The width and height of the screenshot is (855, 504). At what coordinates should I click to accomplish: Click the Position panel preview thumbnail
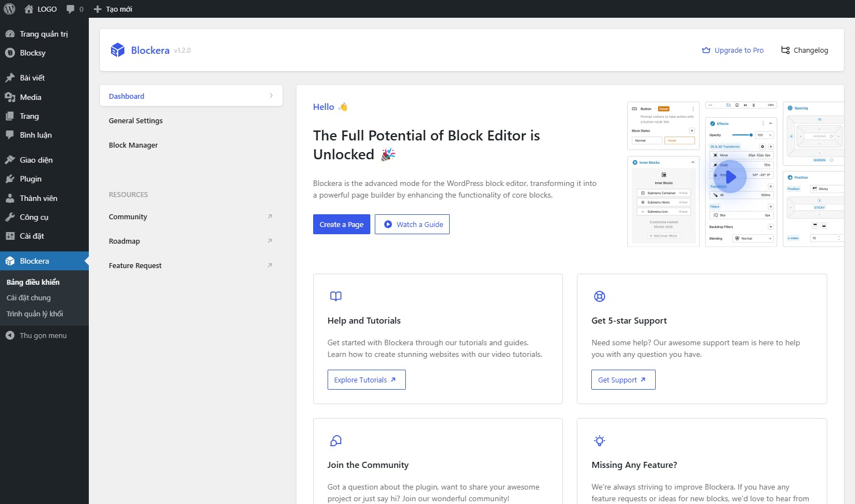click(813, 209)
